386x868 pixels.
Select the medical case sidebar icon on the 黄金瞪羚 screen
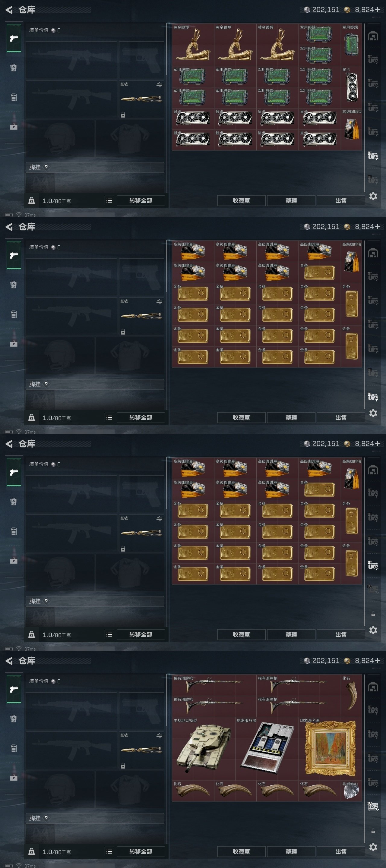pyautogui.click(x=14, y=127)
